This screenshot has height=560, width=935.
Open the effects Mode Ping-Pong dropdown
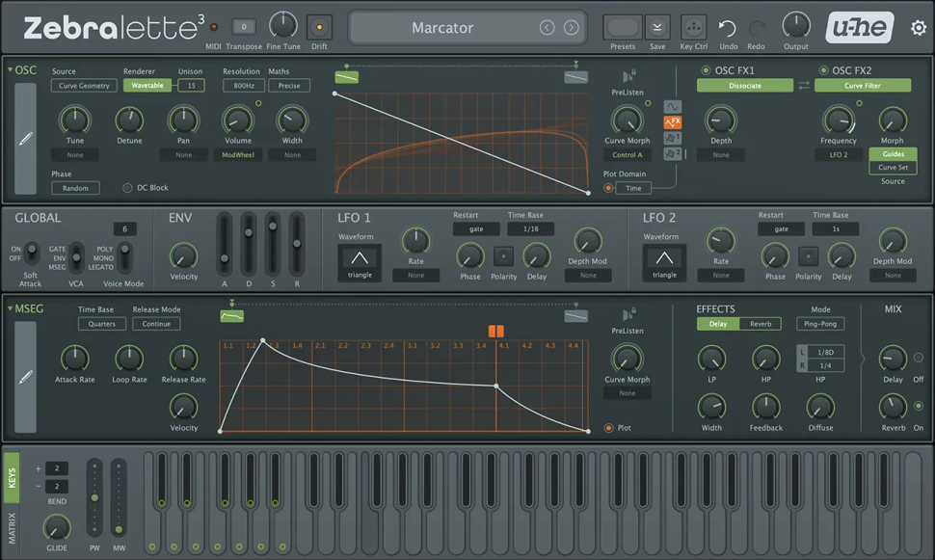[x=820, y=324]
